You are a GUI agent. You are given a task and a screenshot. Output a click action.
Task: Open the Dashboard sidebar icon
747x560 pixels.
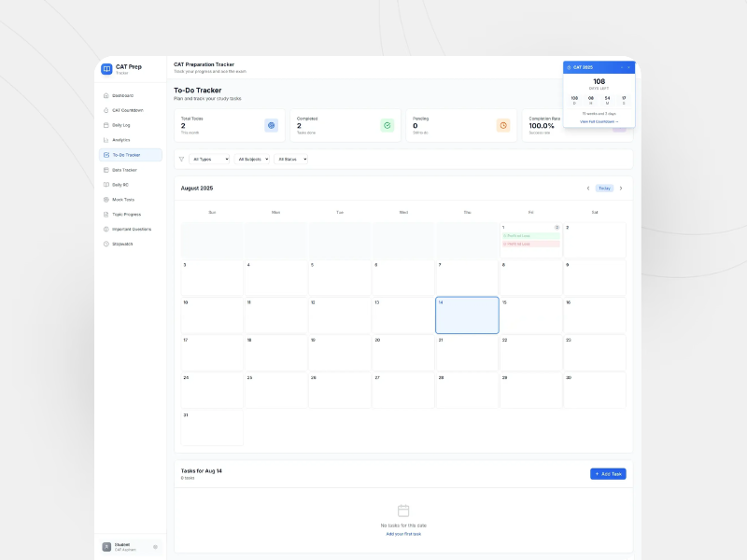tap(106, 95)
